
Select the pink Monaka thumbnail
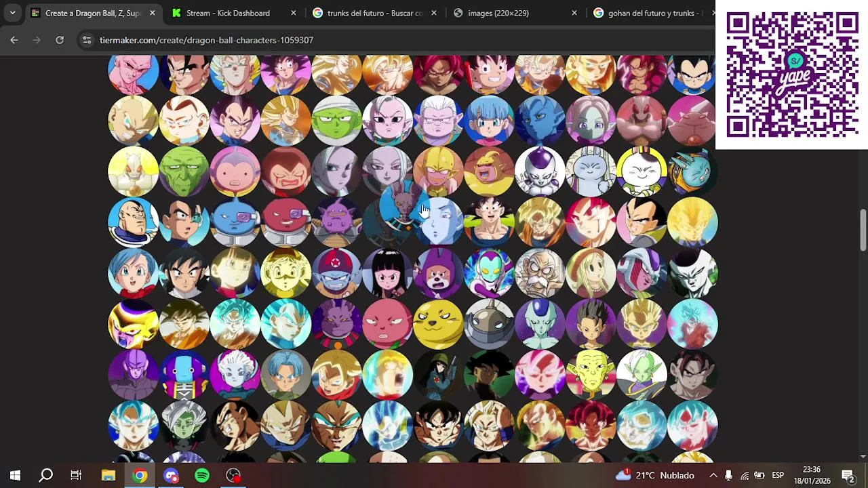388,324
